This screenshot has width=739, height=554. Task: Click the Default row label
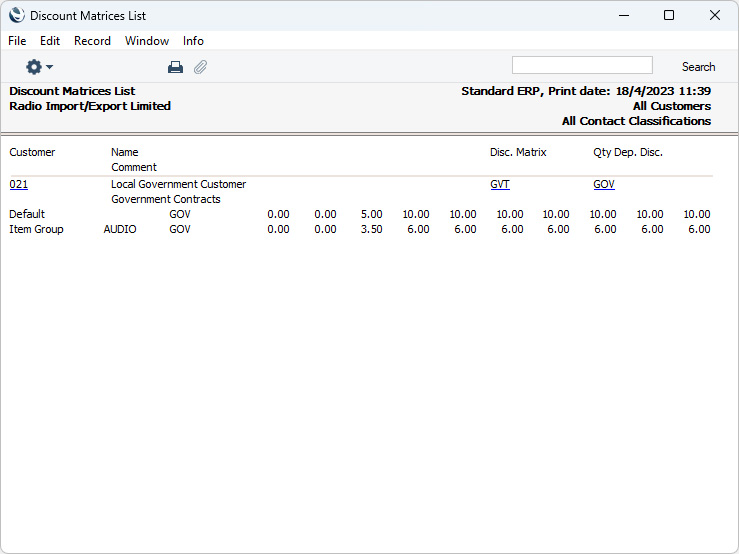point(27,215)
